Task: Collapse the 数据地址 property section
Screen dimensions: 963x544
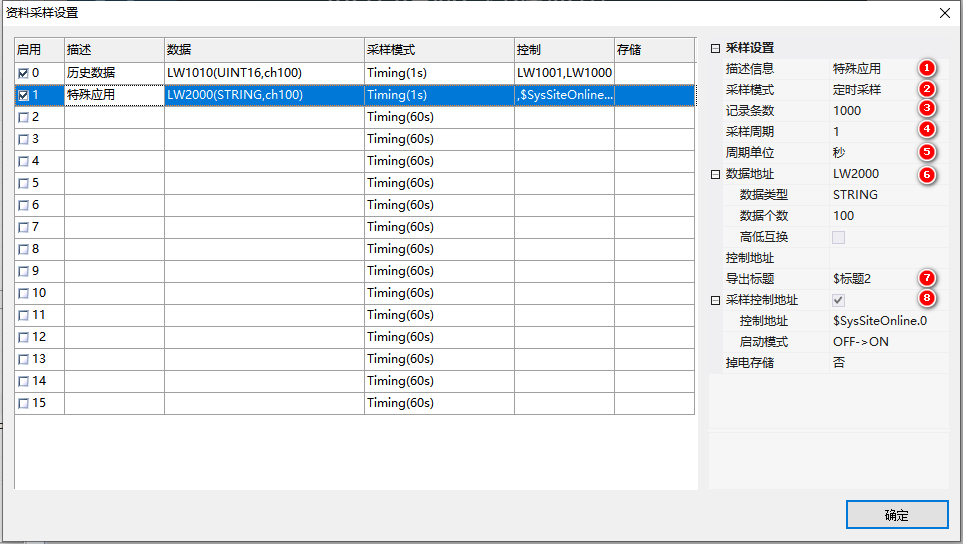Action: [715, 174]
